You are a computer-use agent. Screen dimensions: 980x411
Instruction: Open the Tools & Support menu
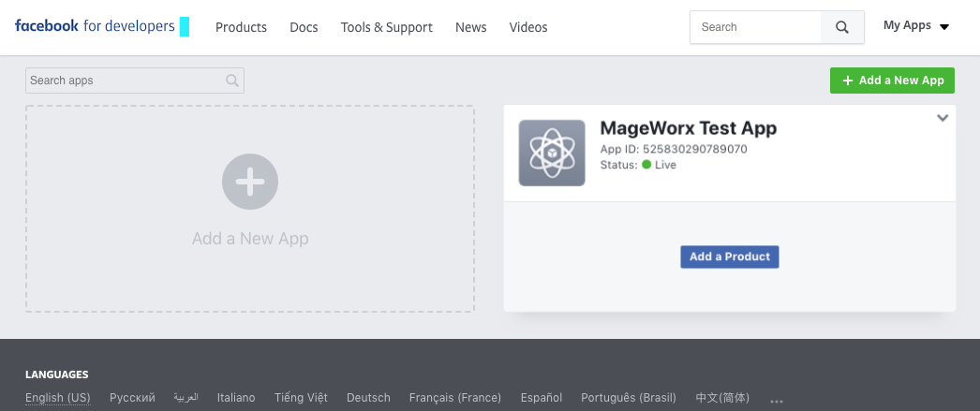[386, 27]
